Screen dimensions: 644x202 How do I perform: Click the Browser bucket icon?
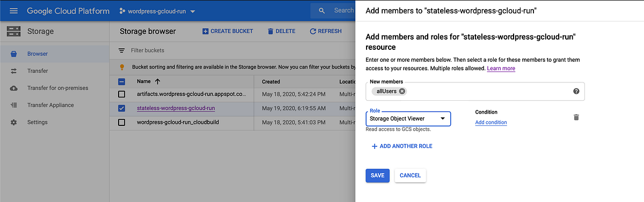click(x=14, y=54)
